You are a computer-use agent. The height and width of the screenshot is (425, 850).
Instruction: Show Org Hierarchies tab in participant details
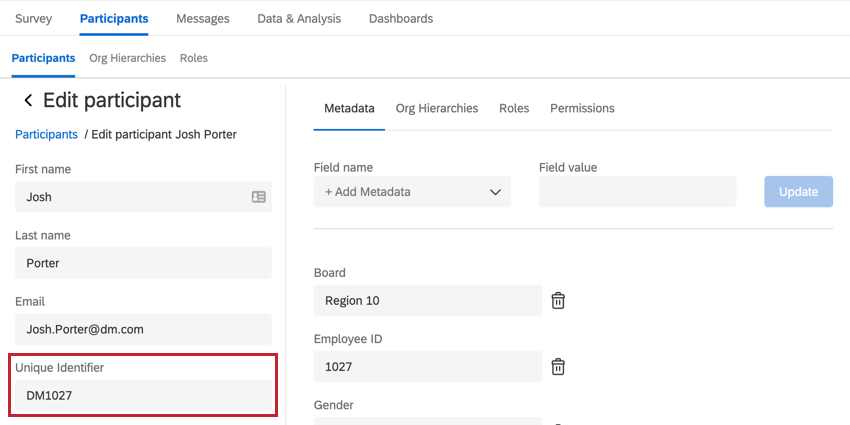coord(436,108)
